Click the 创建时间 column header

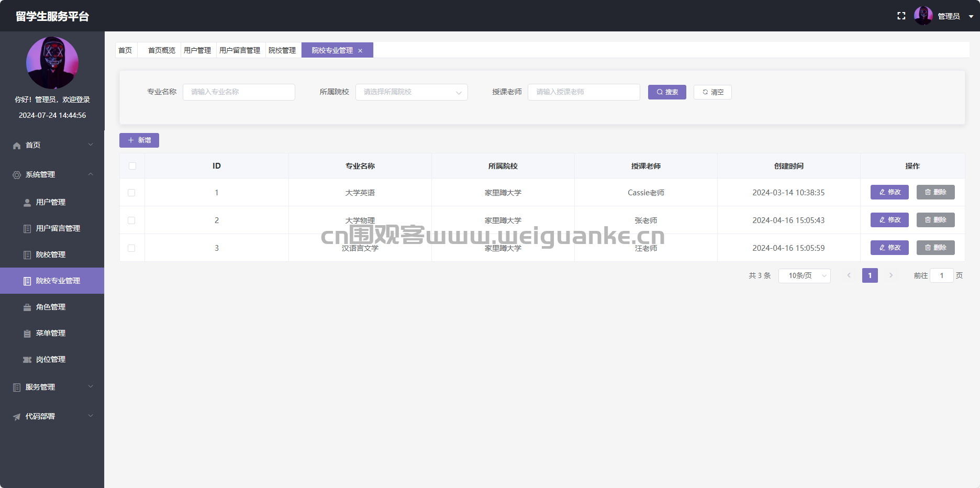coord(788,166)
